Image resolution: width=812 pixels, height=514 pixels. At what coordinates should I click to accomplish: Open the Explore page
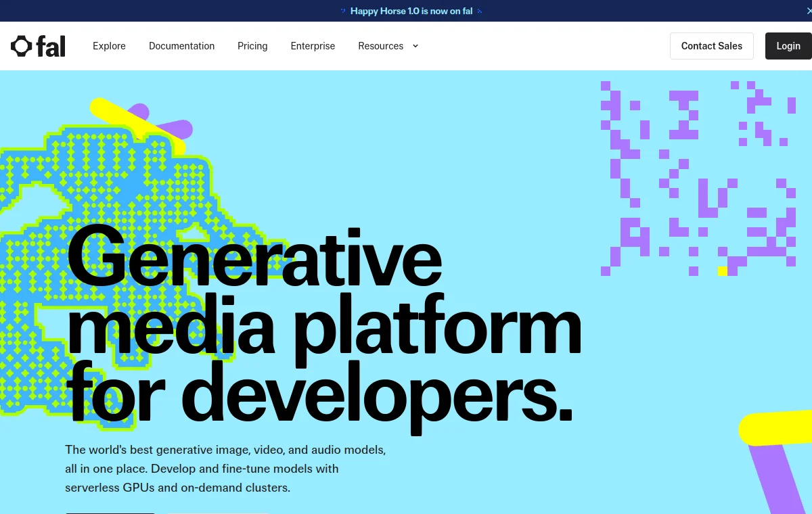[x=109, y=46]
